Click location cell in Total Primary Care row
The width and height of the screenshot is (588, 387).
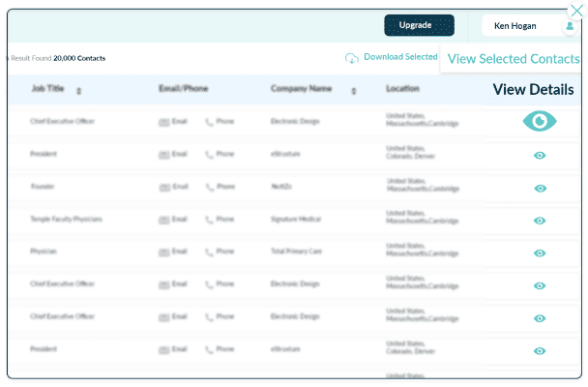click(x=423, y=250)
